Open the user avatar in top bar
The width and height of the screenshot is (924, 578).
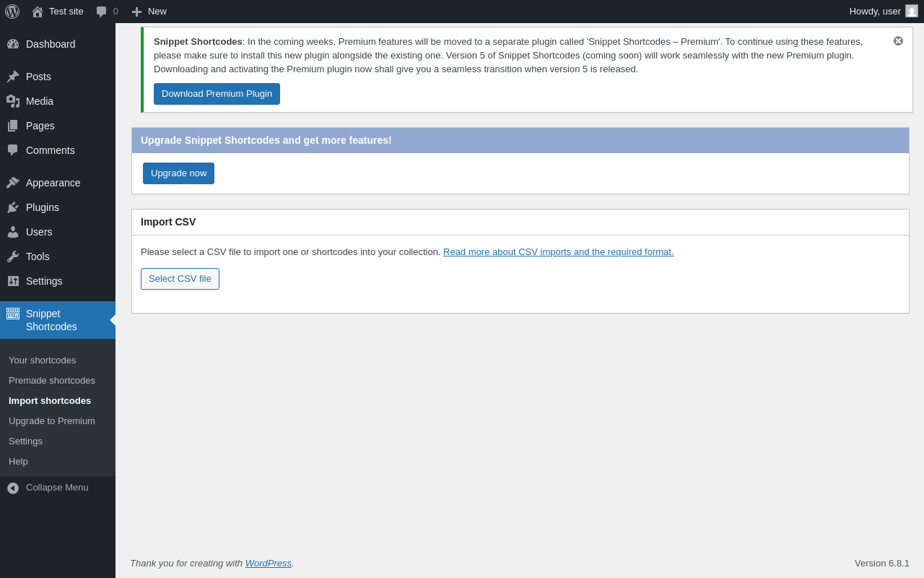[x=912, y=11]
